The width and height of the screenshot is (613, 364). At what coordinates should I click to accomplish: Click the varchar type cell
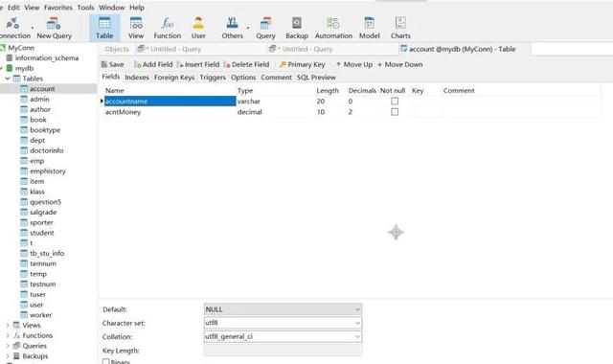click(x=275, y=102)
